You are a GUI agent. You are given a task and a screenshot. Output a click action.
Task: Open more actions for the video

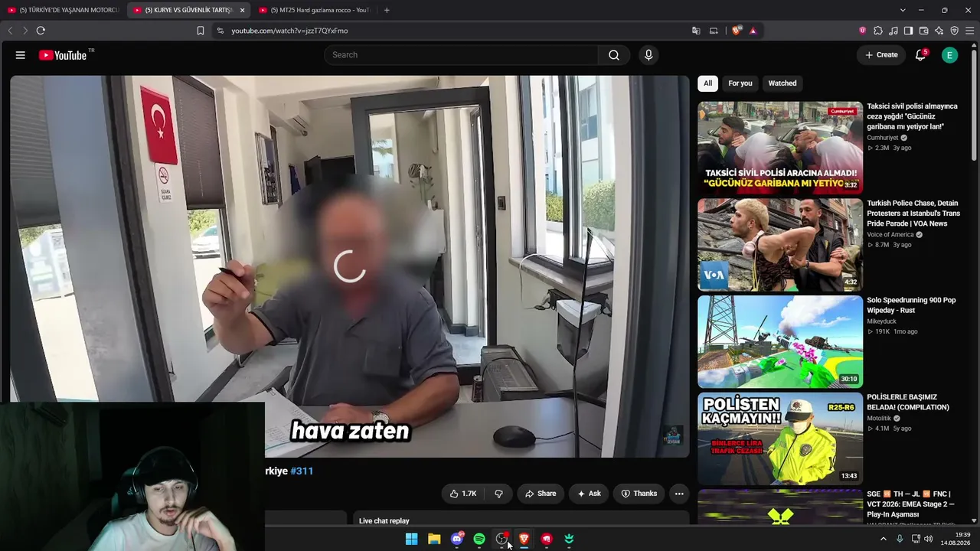tap(678, 494)
